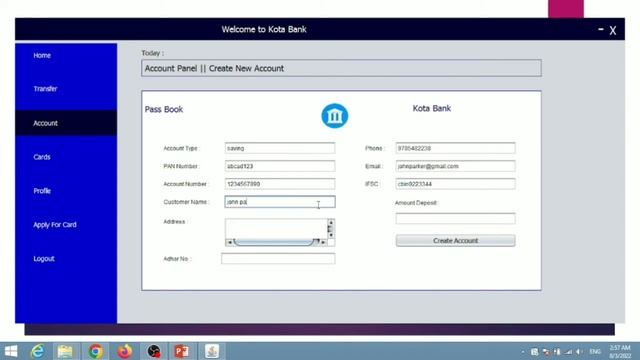Open the Profile sidebar item
Screen dimensions: 640x360
coord(42,191)
